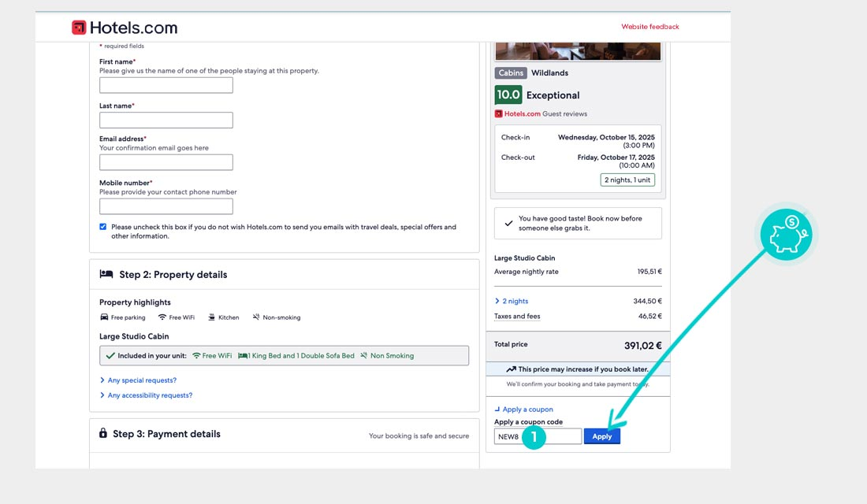Viewport: 867px width, 504px height.
Task: Click the trending arrow price increase icon
Action: coord(511,369)
